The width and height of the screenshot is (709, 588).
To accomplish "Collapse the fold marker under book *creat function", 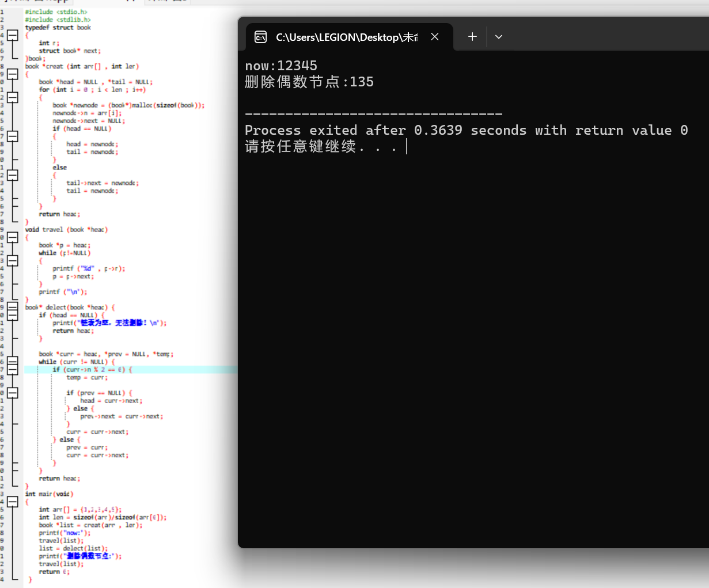I will [13, 74].
